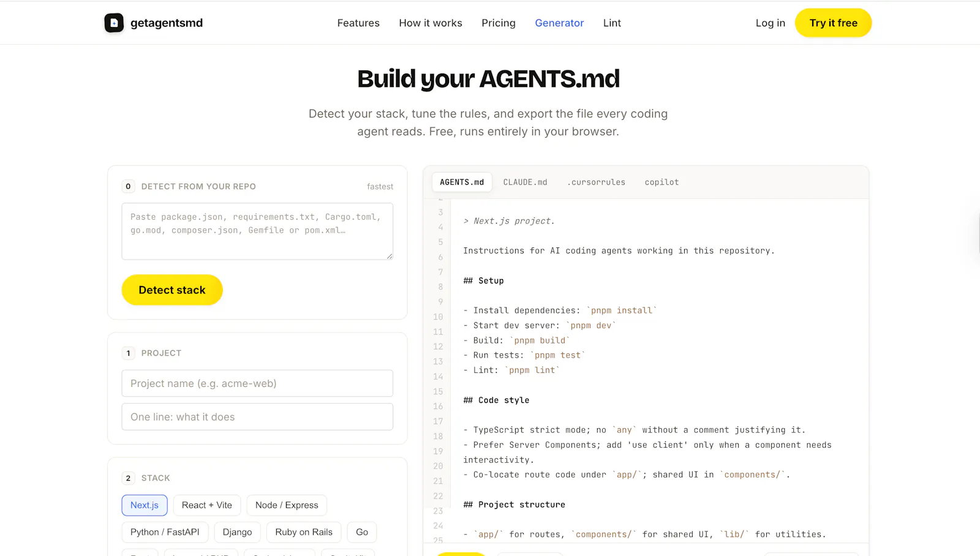Click the 'Prefer Server Components' rule line
The width and height of the screenshot is (980, 556).
click(x=647, y=452)
